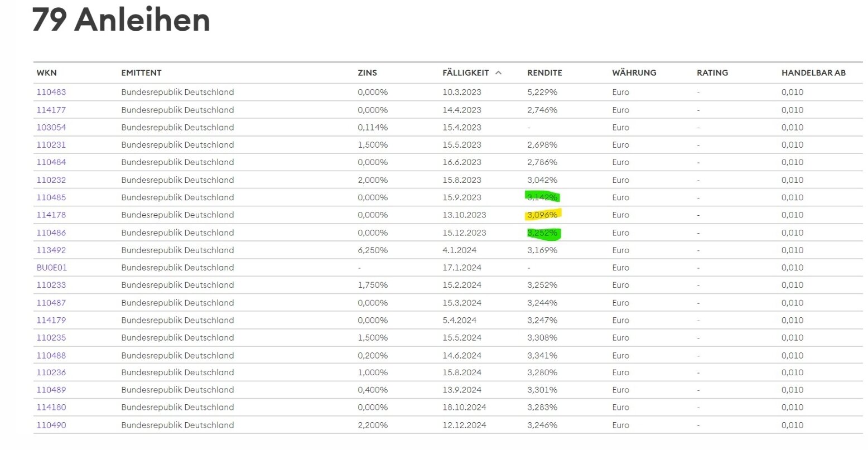The height and width of the screenshot is (450, 868).
Task: Open the 110490 bond link
Action: [x=51, y=425]
